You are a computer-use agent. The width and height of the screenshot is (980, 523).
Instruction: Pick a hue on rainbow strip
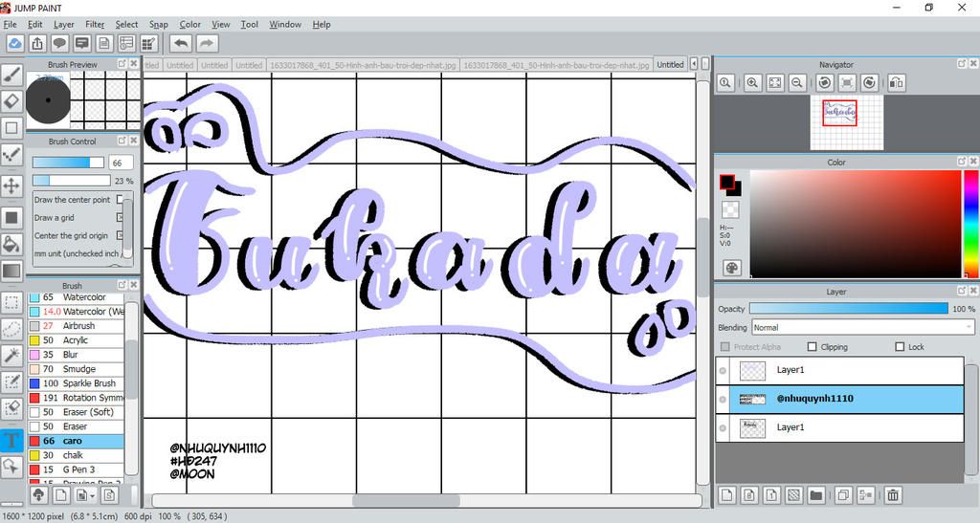pos(970,224)
